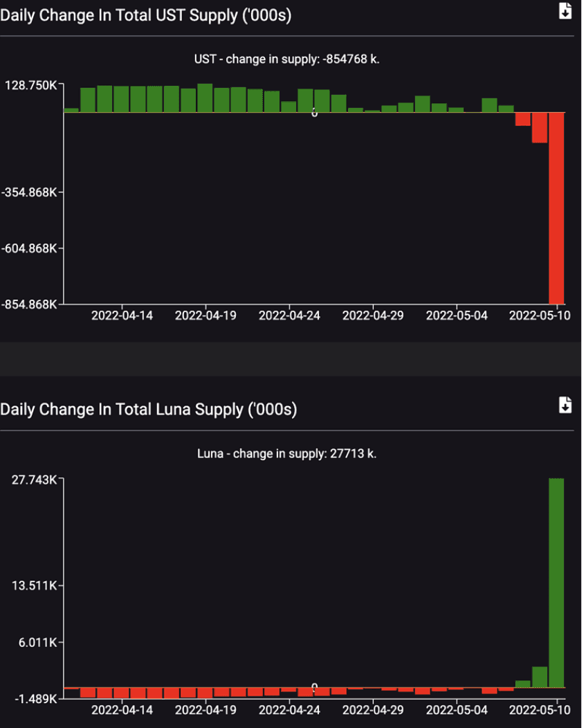Viewport: 586px width, 728px height.
Task: Download the Luna supply chart data
Action: pos(565,406)
